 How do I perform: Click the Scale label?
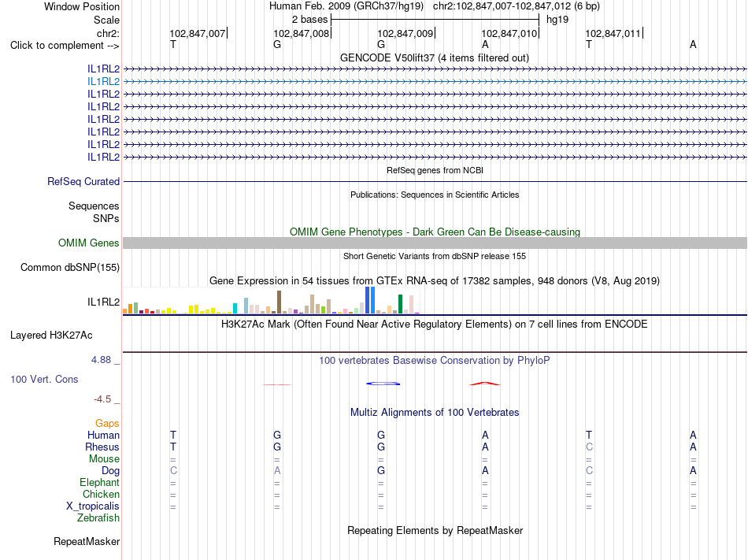tap(106, 20)
